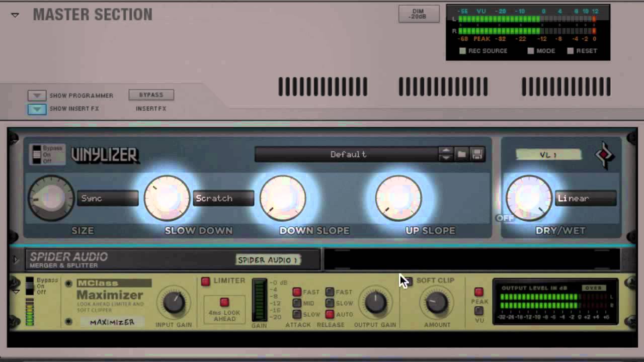The width and height of the screenshot is (644, 362).
Task: Click the soft clip AMOUNT knob
Action: pos(437,302)
